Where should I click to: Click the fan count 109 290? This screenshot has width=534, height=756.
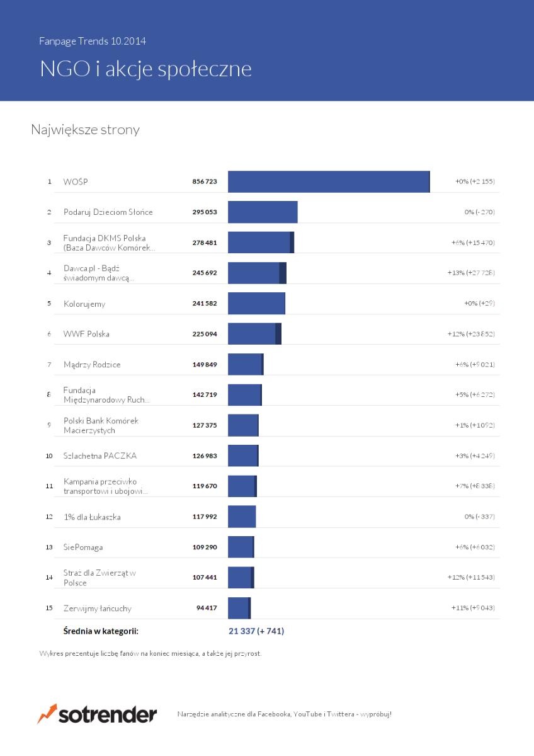[x=205, y=547]
